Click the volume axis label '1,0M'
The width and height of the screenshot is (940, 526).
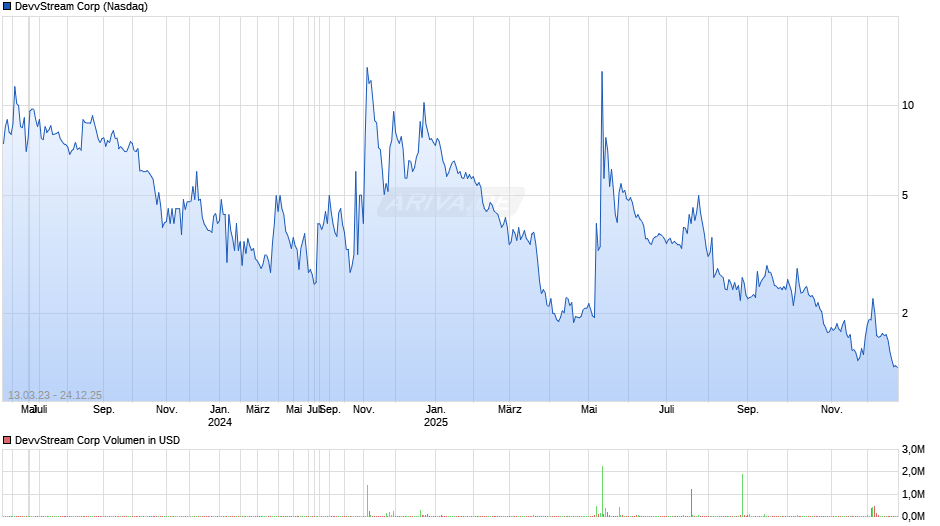[913, 494]
